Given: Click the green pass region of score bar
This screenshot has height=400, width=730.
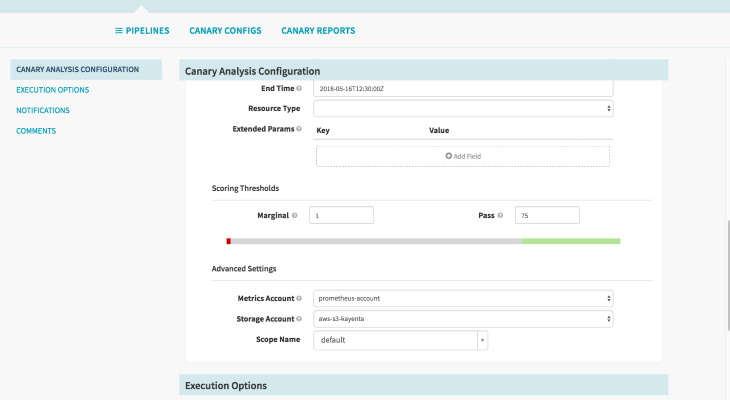Looking at the screenshot, I should click(570, 241).
